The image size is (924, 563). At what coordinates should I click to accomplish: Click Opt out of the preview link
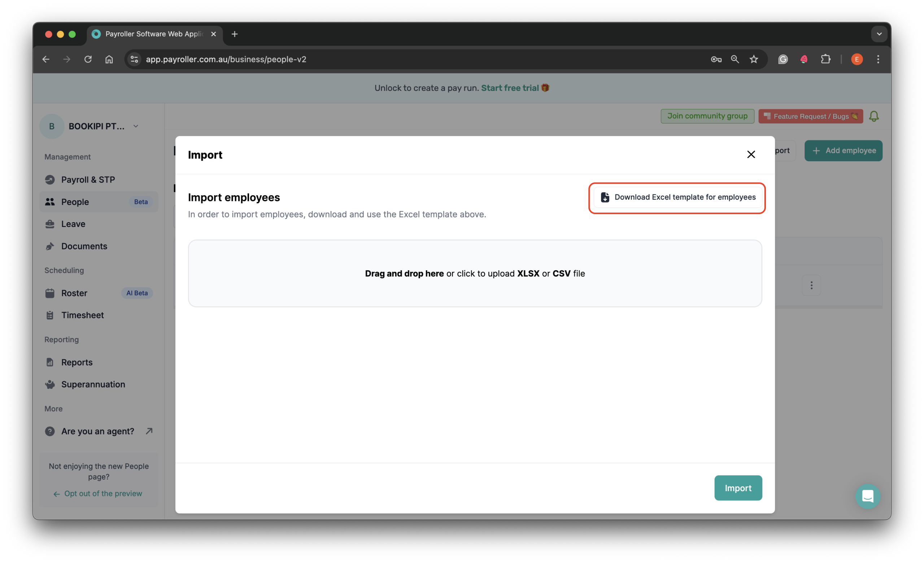click(103, 493)
